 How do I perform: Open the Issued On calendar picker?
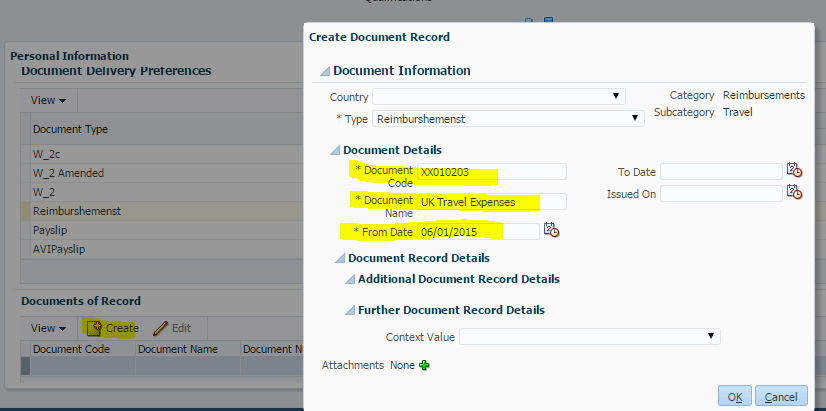point(794,192)
